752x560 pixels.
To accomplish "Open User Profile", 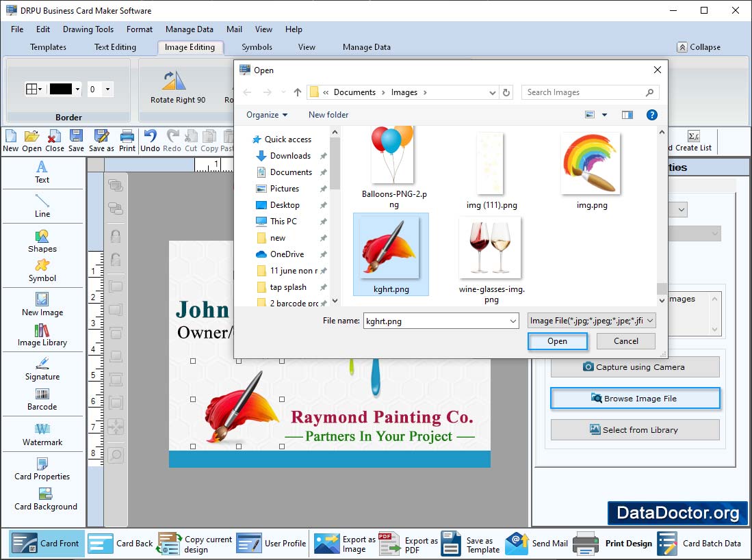I will 272,543.
